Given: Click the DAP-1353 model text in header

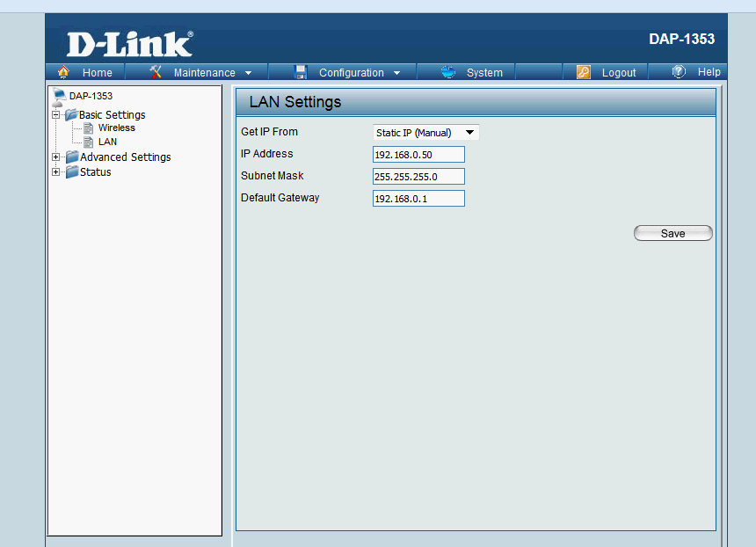Looking at the screenshot, I should point(682,39).
